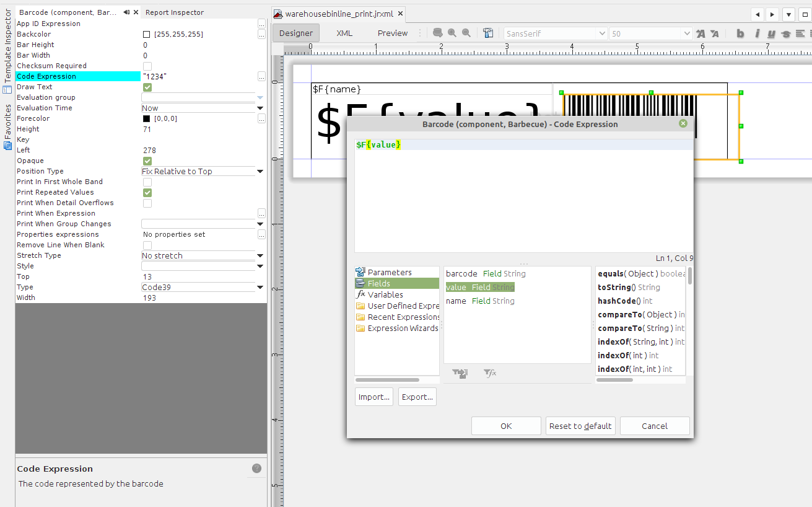Viewport: 812px width, 507px height.
Task: Click OK in the Code Expression dialog
Action: 506,426
